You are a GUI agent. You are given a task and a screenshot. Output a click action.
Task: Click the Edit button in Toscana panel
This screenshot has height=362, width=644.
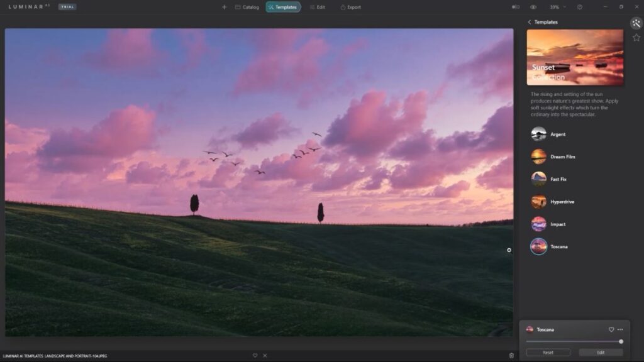tap(601, 353)
